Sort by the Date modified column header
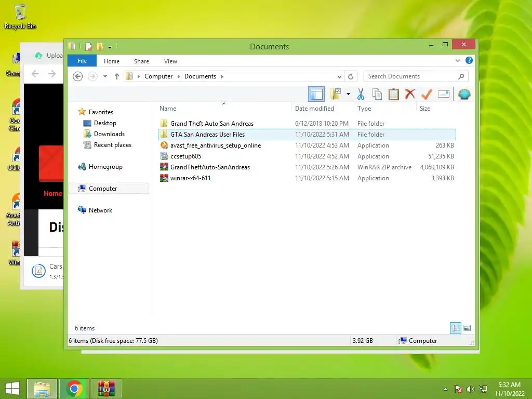Image resolution: width=532 pixels, height=399 pixels. (322, 109)
